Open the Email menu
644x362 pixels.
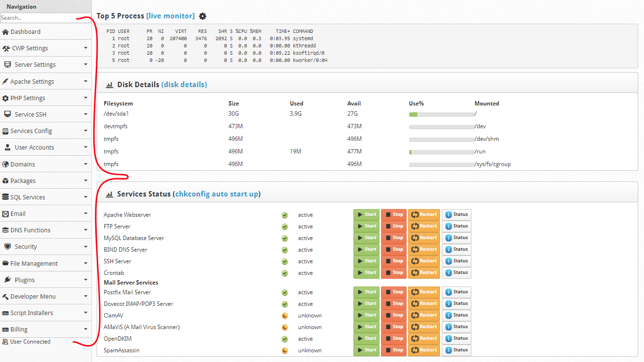click(x=45, y=213)
